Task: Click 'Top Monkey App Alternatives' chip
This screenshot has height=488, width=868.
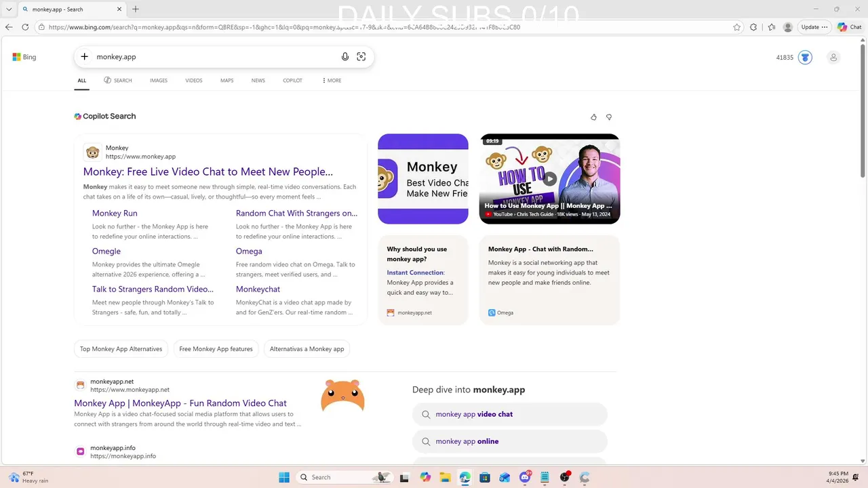Action: point(121,349)
